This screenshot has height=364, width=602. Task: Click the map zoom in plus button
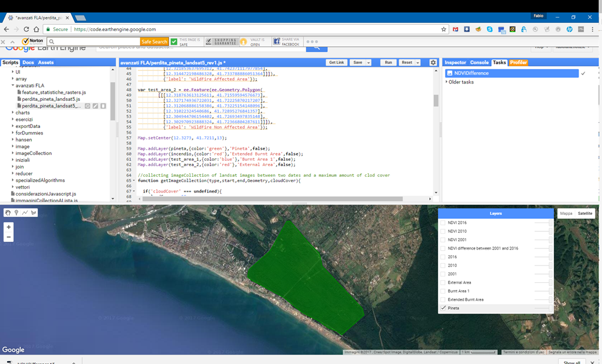click(8, 227)
